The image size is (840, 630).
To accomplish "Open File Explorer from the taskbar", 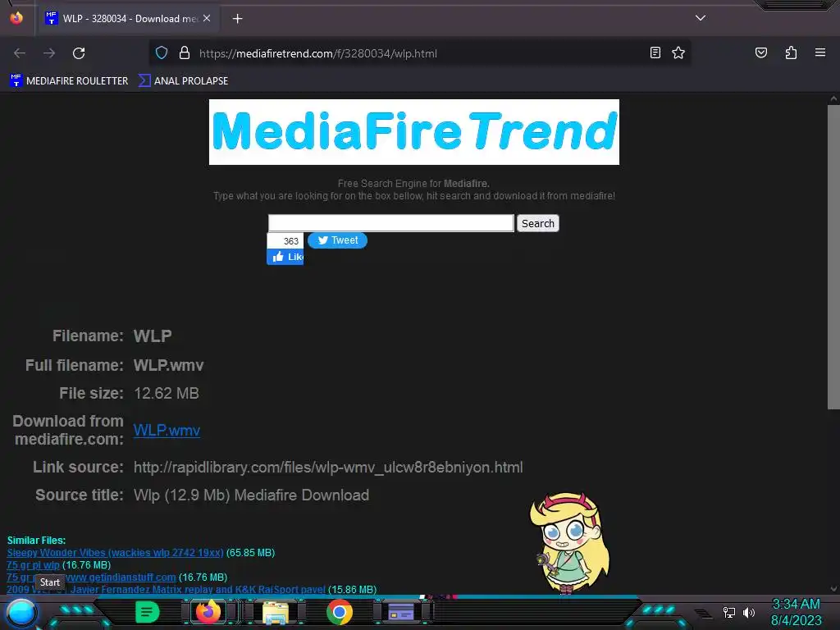I will click(x=276, y=612).
